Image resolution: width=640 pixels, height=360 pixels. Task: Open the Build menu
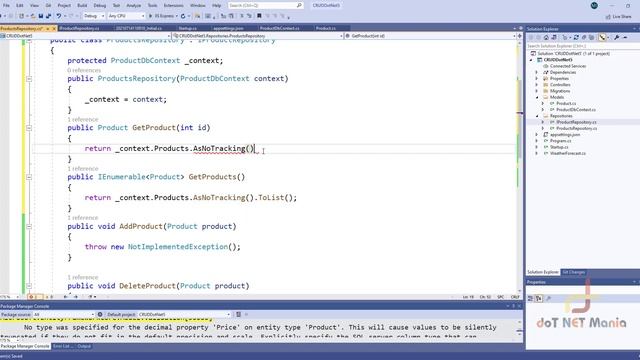coord(82,6)
